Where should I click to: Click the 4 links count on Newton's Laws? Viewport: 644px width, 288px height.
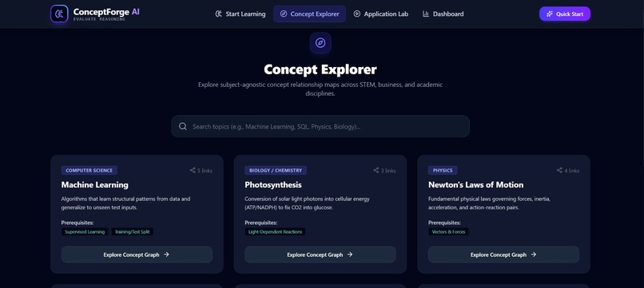tap(572, 171)
